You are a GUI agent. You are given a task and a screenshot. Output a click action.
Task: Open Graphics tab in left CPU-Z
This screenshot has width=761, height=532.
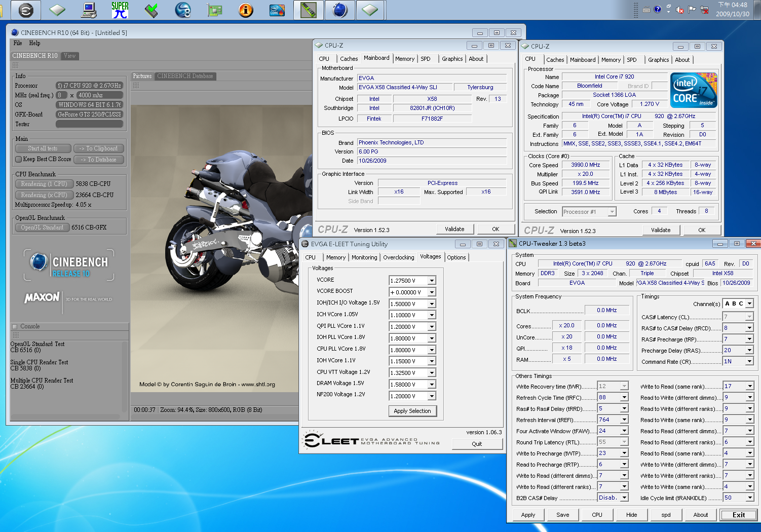(x=452, y=59)
